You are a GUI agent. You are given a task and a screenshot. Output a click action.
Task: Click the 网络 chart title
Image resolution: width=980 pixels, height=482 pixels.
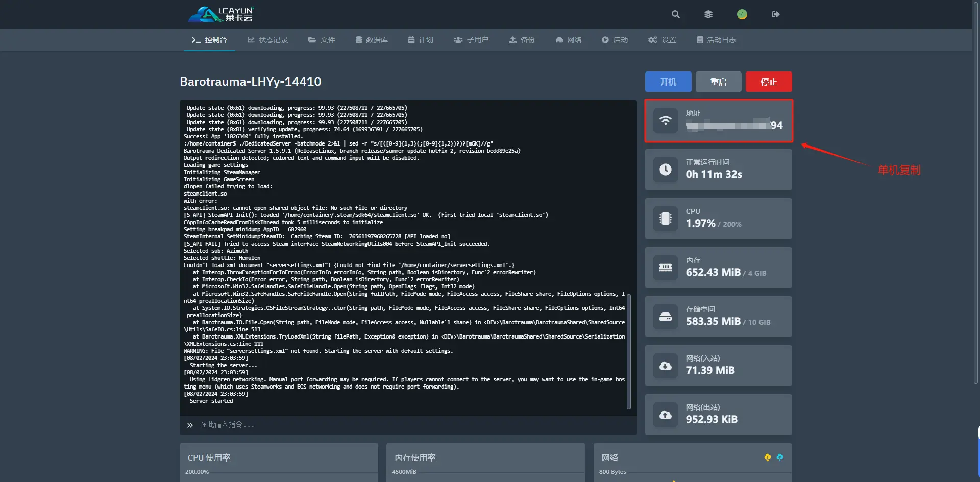pyautogui.click(x=609, y=457)
